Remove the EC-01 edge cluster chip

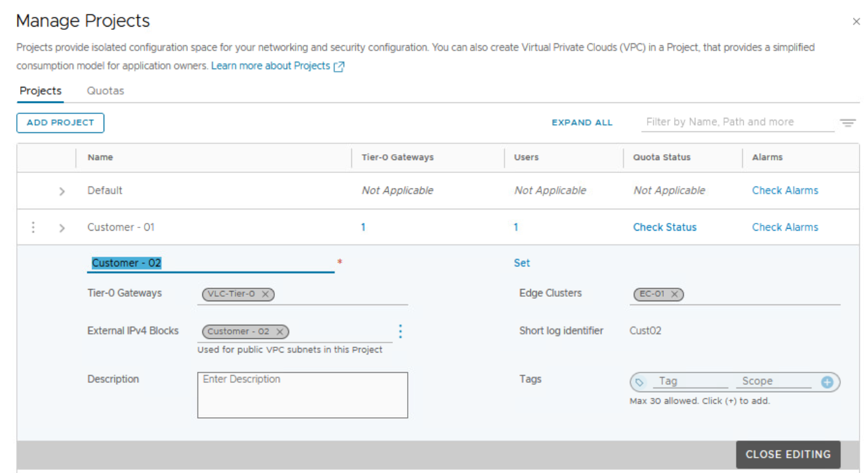pyautogui.click(x=674, y=294)
